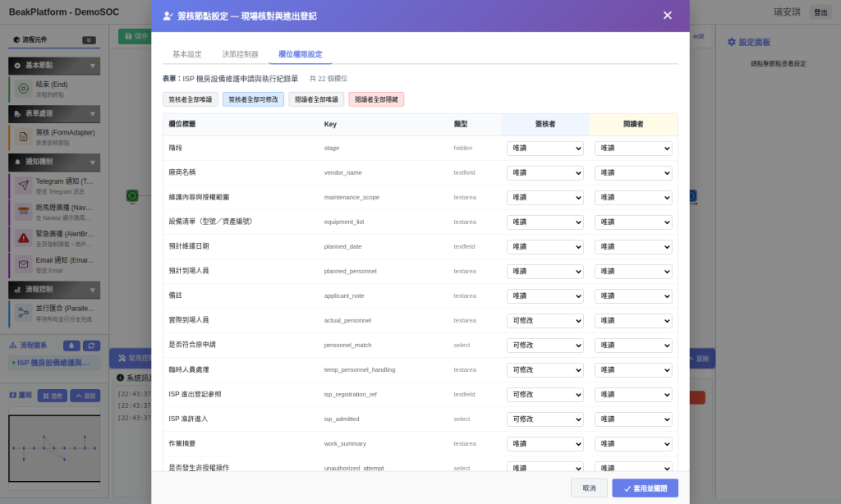Collapse the 表單處理 section
The image size is (841, 504).
coord(92,113)
